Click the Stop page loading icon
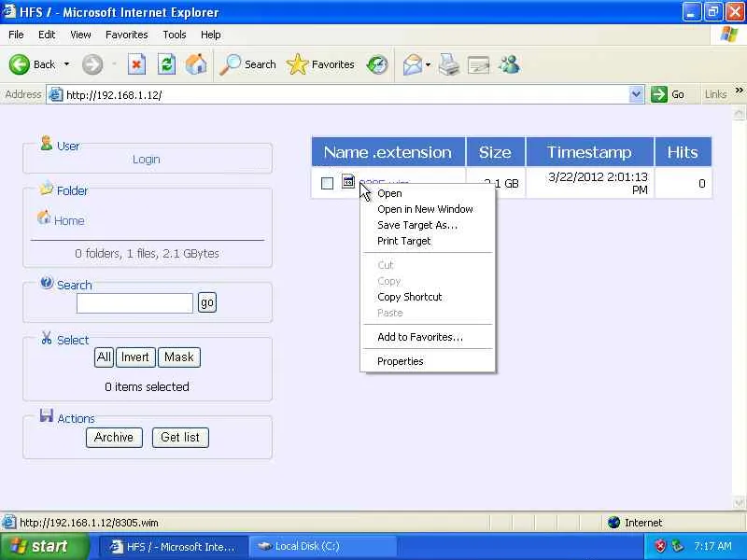 click(x=136, y=64)
